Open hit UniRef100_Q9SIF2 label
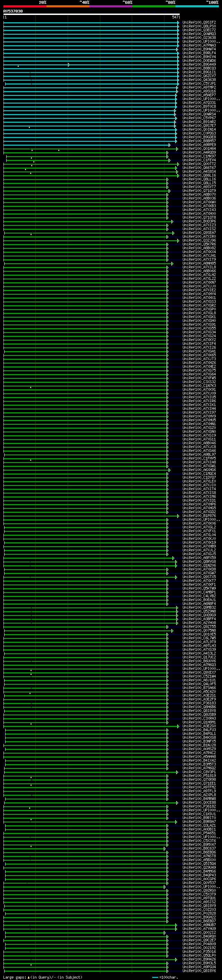 (199, 23)
